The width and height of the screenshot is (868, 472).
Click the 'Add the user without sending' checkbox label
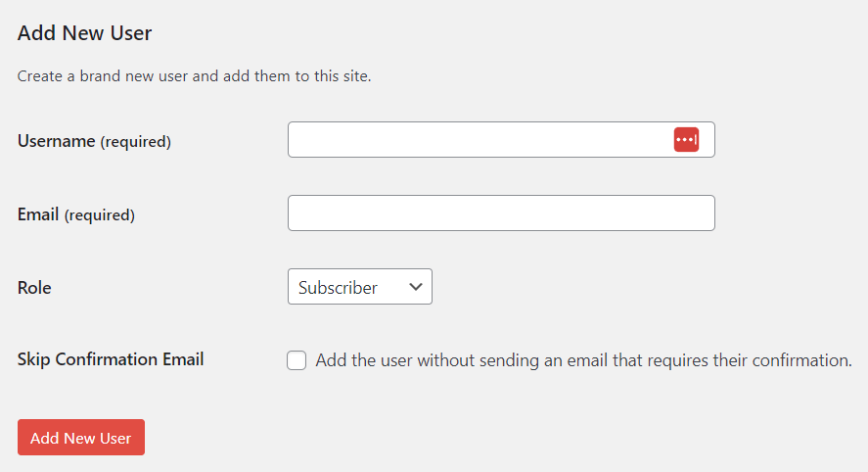tap(583, 360)
